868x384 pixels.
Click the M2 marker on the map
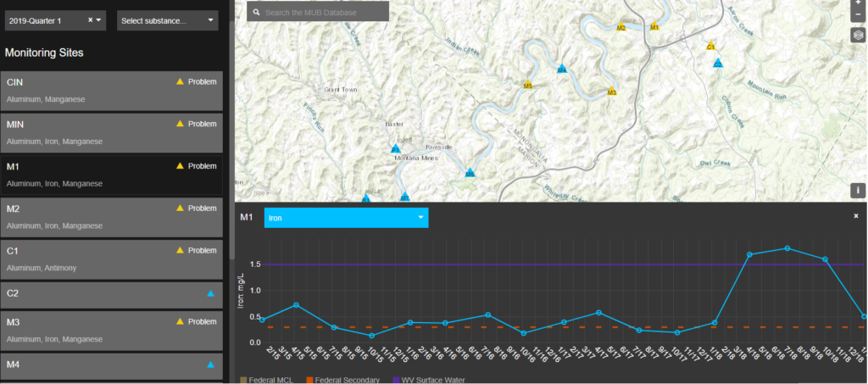[x=621, y=27]
